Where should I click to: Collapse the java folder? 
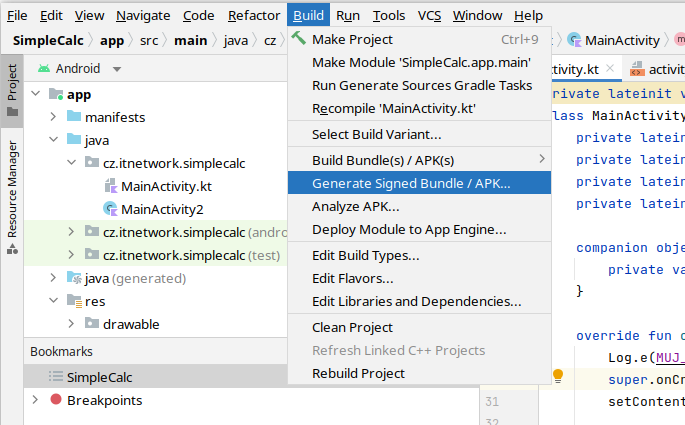click(x=54, y=140)
